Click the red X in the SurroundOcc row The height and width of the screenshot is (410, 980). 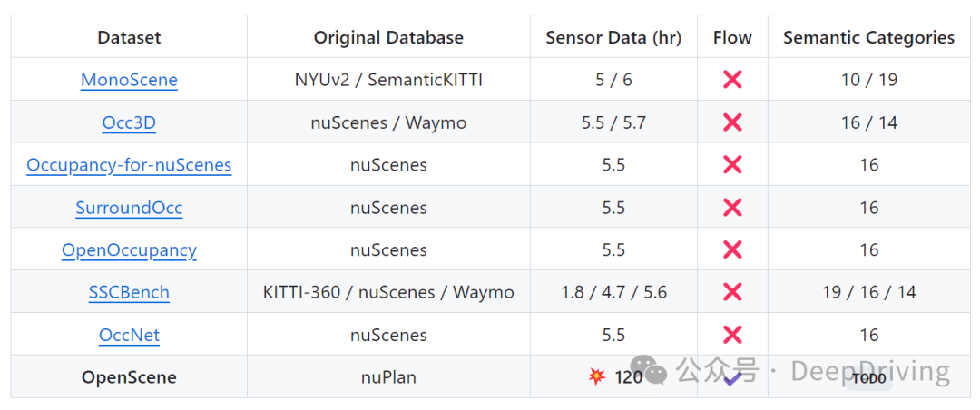(732, 208)
